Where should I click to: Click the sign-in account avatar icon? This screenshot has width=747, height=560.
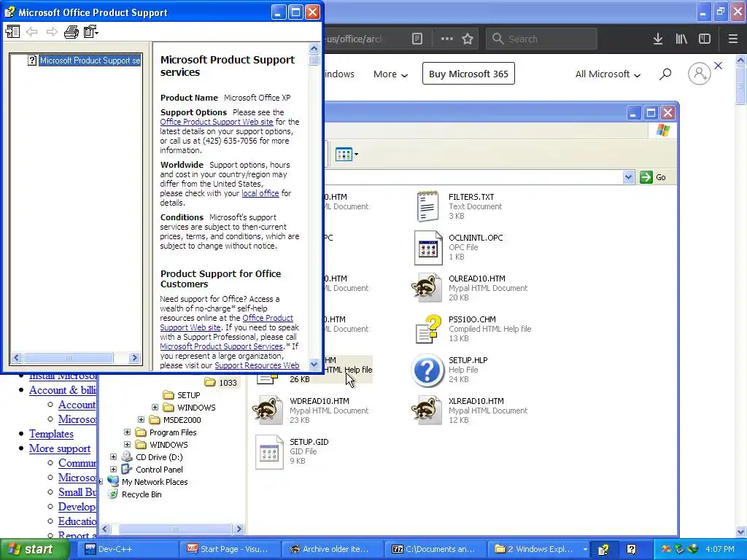click(x=699, y=74)
